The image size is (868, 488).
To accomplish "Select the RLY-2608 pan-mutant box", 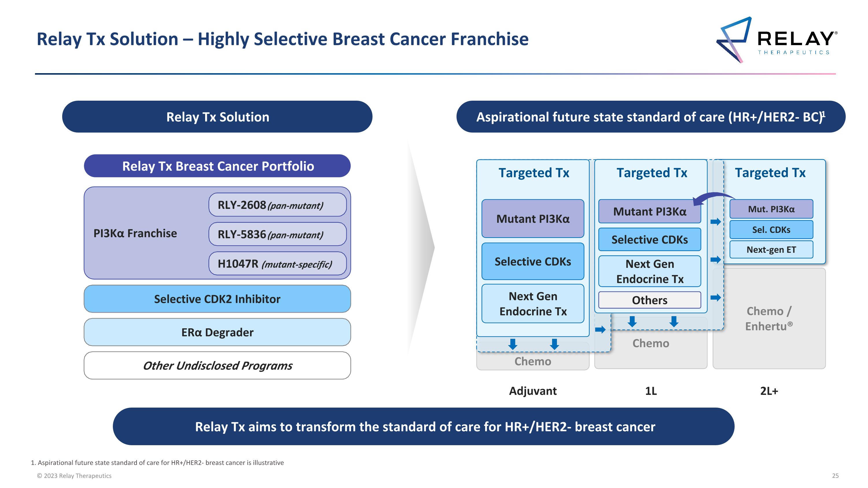I will click(277, 205).
